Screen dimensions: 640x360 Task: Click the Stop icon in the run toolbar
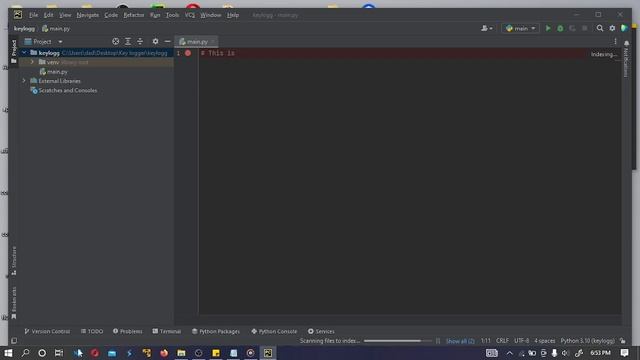coord(584,28)
